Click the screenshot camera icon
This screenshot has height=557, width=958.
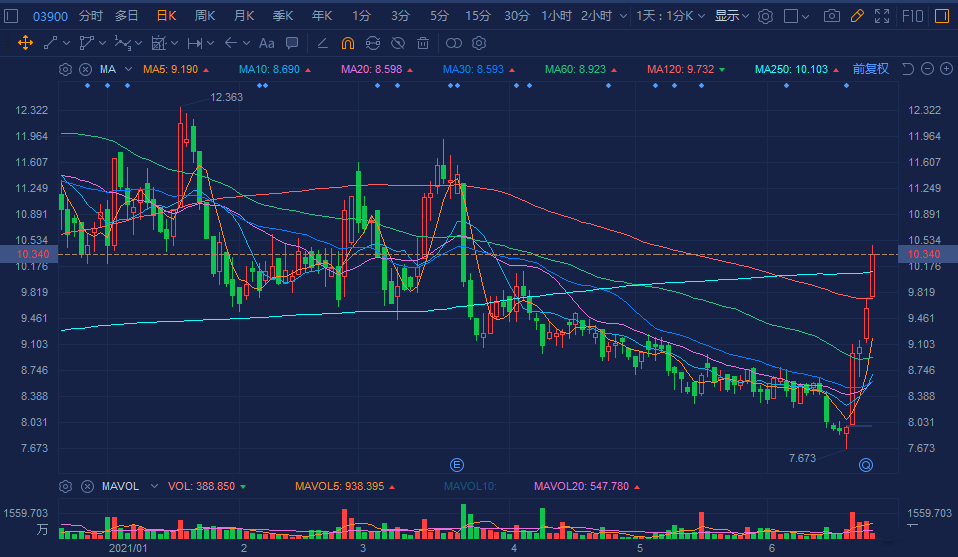tap(831, 16)
